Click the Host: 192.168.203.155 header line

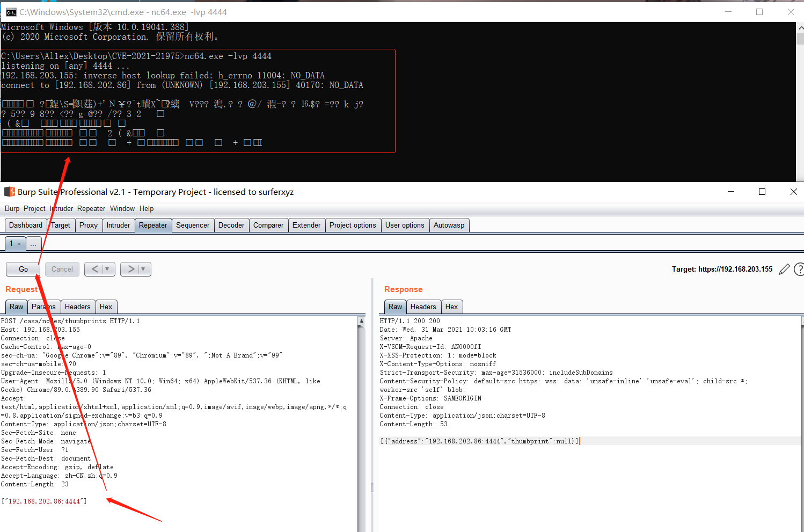[40, 330]
